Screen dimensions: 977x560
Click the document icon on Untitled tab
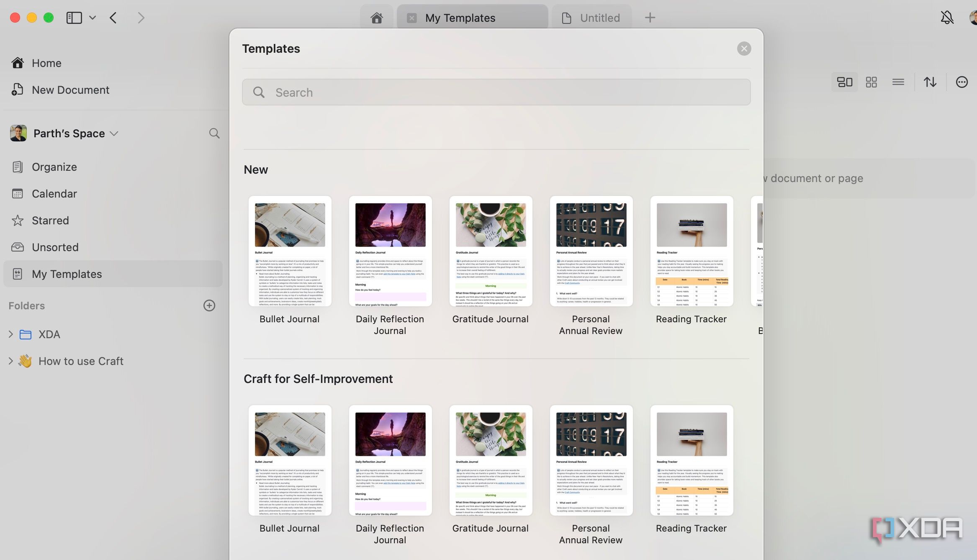pos(566,18)
